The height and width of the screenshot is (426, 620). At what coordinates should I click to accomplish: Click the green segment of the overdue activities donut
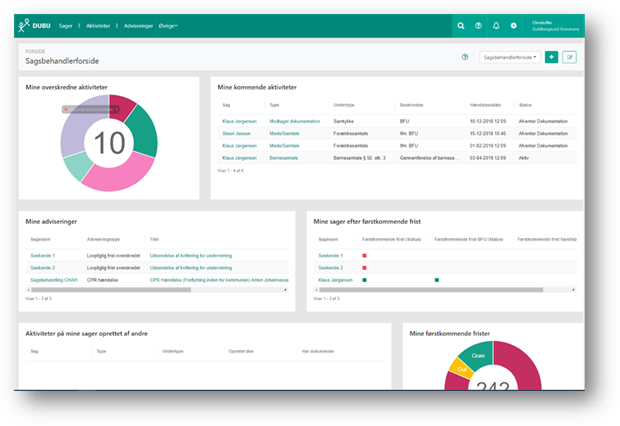144,129
